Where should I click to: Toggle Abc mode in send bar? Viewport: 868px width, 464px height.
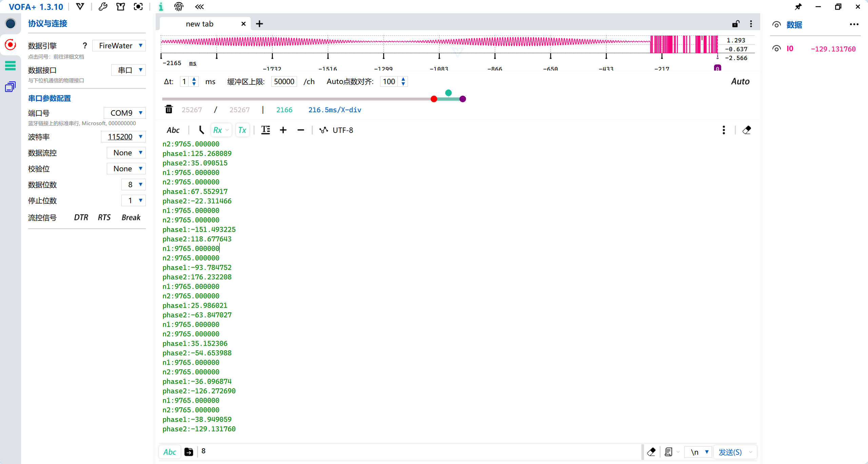point(170,452)
